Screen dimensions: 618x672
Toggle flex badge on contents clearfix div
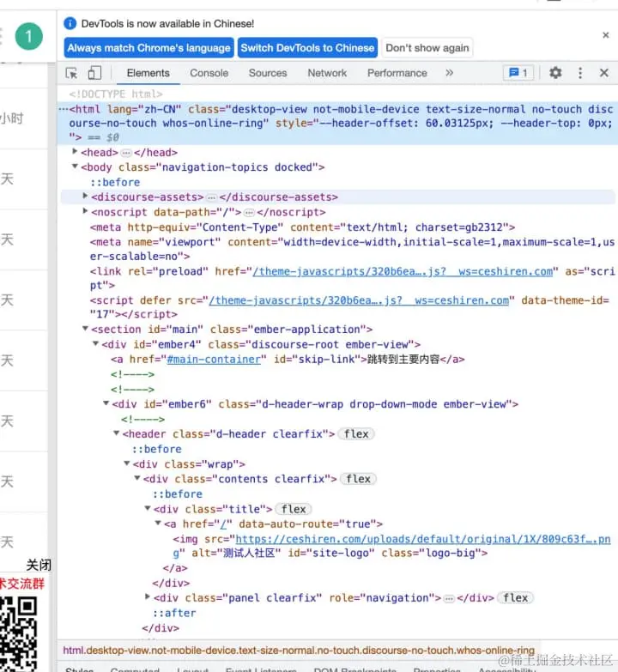pos(358,479)
